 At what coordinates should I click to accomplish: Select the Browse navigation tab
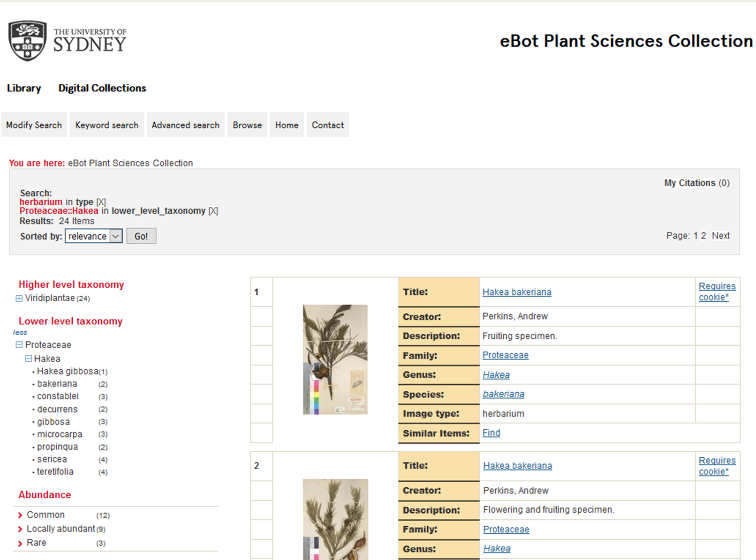(x=247, y=125)
